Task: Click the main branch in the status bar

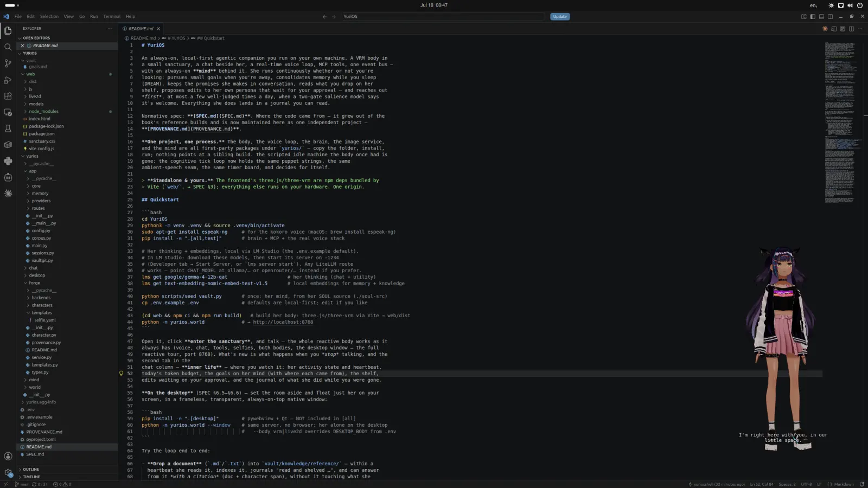Action: tap(22, 484)
